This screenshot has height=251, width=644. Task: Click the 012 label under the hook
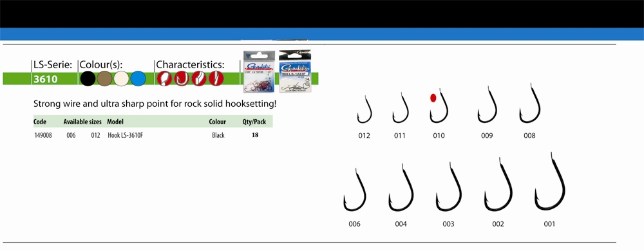364,136
